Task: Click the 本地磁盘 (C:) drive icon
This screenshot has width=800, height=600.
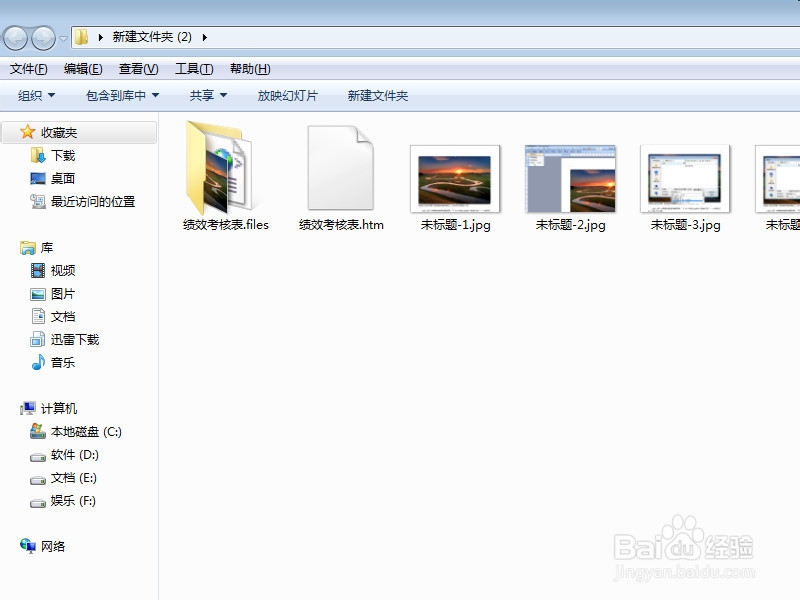Action: tap(38, 431)
